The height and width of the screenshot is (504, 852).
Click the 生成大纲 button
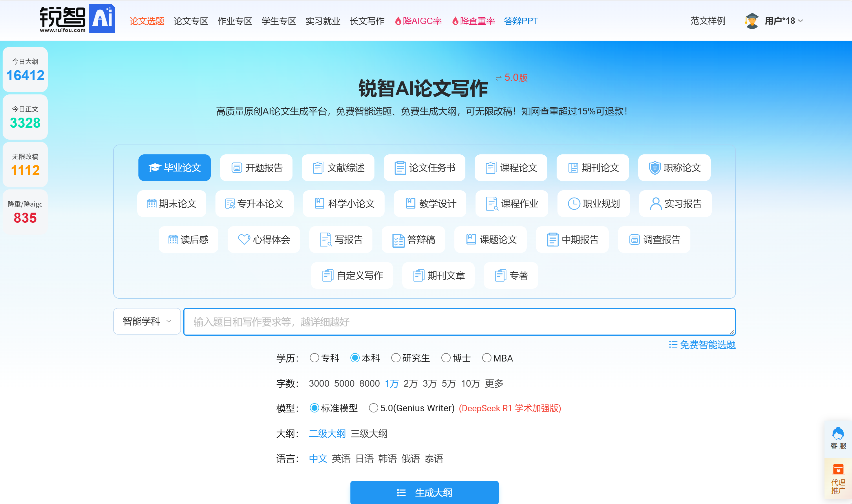pyautogui.click(x=424, y=492)
